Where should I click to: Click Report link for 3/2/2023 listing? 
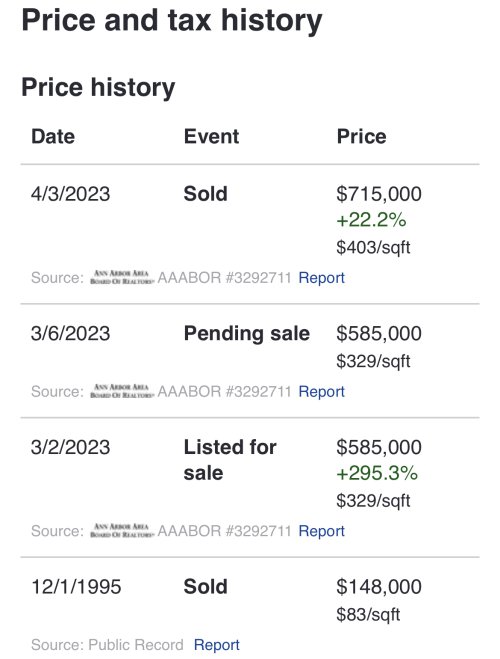[321, 531]
